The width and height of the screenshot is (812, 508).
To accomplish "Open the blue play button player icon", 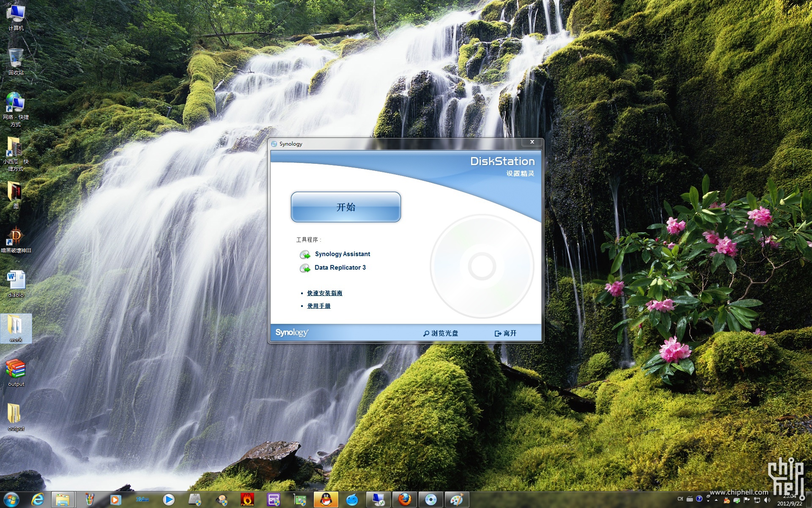I will click(x=169, y=500).
